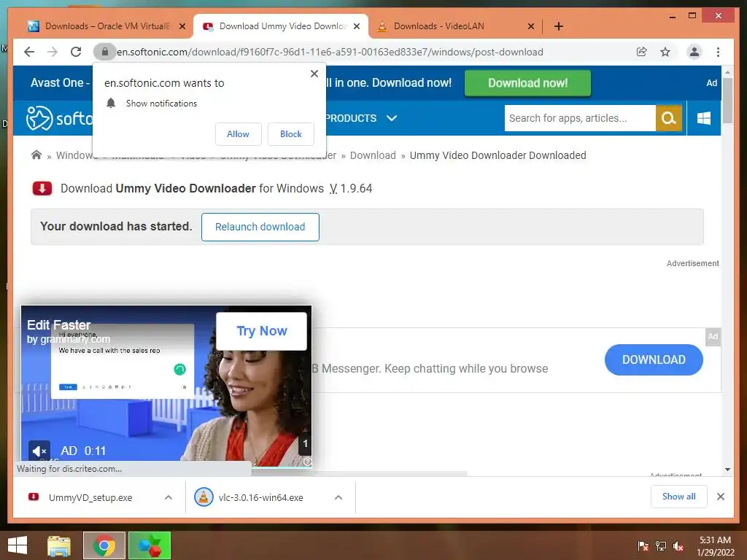The height and width of the screenshot is (560, 747).
Task: Click the Relaunch download button
Action: pyautogui.click(x=260, y=227)
